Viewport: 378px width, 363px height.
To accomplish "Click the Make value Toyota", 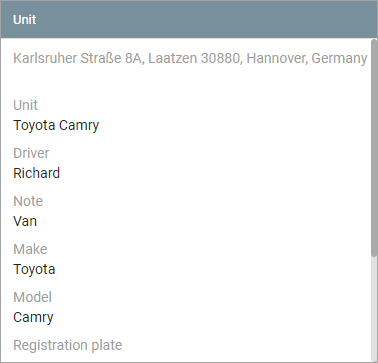I will click(34, 269).
